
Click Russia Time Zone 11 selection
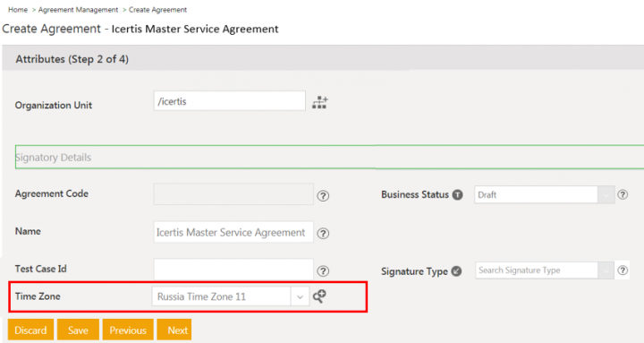click(x=222, y=297)
